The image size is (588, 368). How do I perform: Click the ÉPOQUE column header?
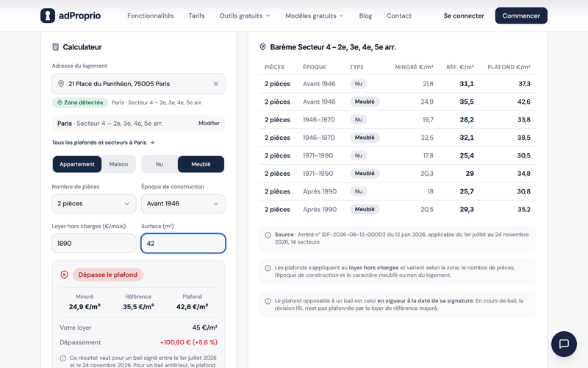pos(315,67)
